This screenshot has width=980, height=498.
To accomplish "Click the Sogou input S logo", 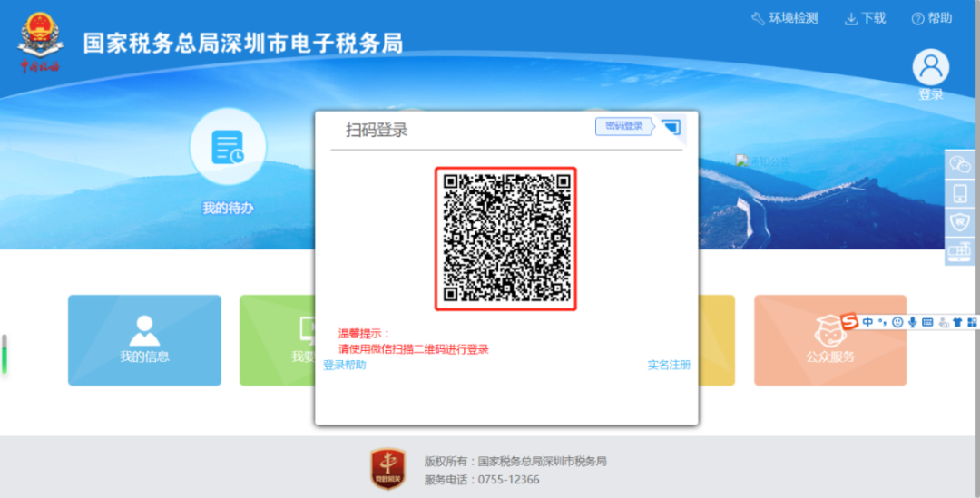I will [849, 322].
